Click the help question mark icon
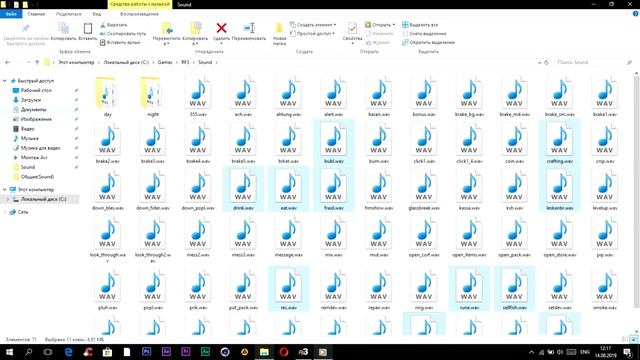Image resolution: width=640 pixels, height=360 pixels. 635,13
